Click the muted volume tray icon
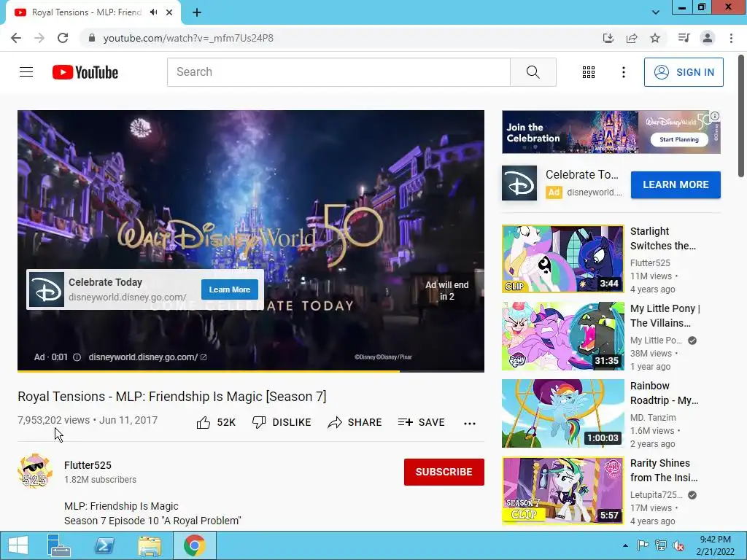The height and width of the screenshot is (560, 747). click(x=678, y=545)
